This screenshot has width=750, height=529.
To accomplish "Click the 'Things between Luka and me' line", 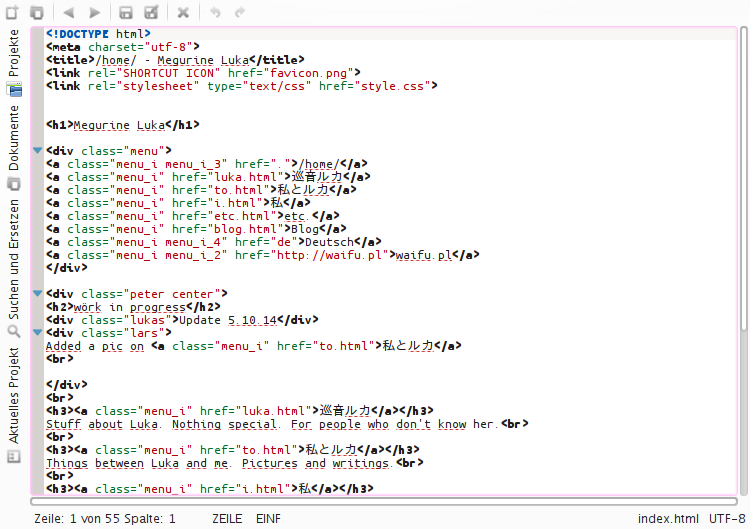I will click(x=234, y=463).
